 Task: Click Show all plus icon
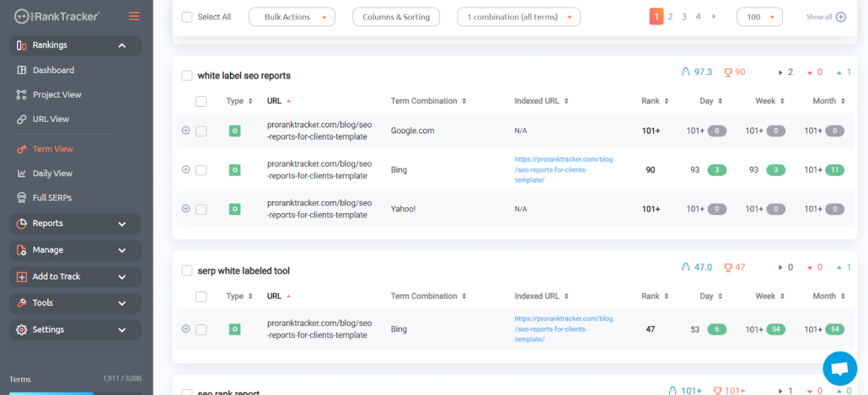840,17
